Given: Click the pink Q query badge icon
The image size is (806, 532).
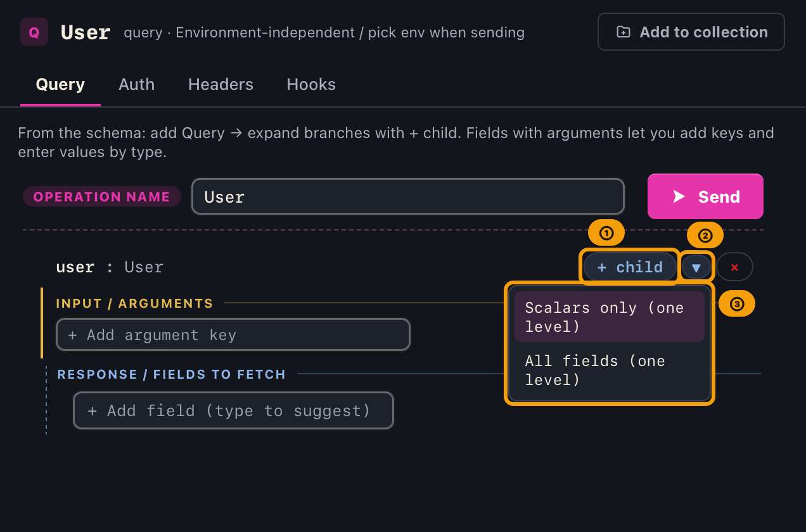Looking at the screenshot, I should 34,32.
